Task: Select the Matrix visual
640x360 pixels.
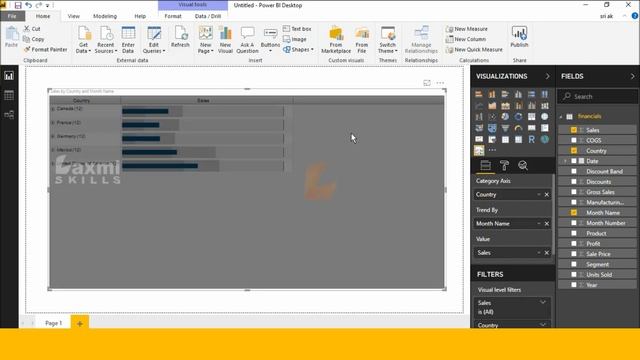Action: tap(518, 140)
